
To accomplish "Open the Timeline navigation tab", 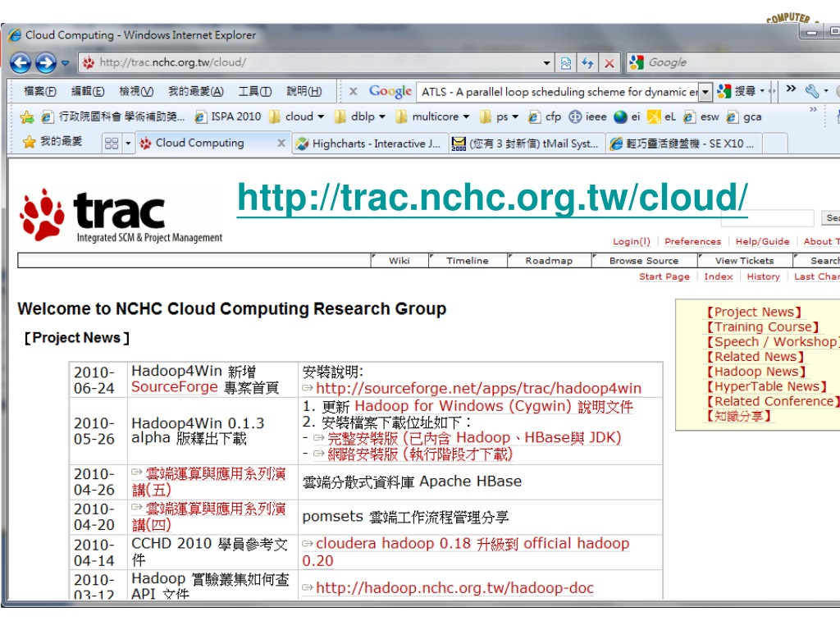I will pos(468,261).
